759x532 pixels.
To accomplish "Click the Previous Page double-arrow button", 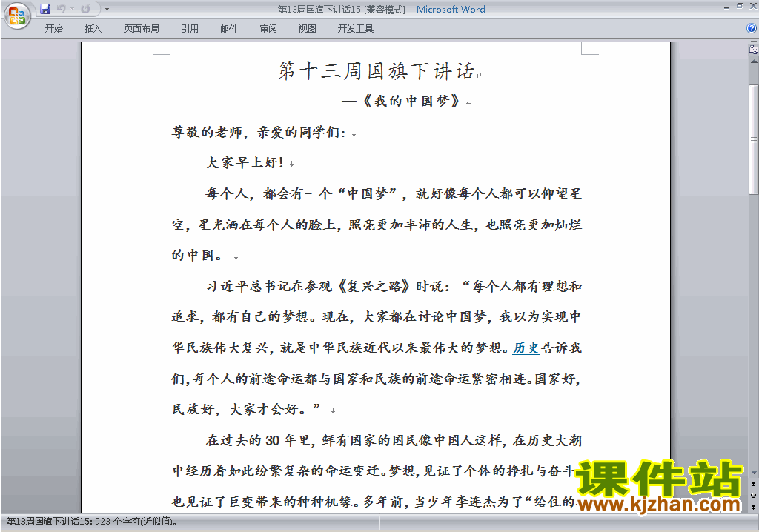I will click(753, 484).
